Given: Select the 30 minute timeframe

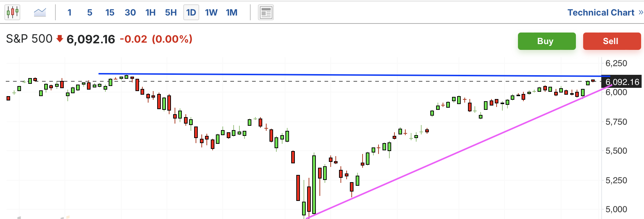Looking at the screenshot, I should (x=130, y=13).
